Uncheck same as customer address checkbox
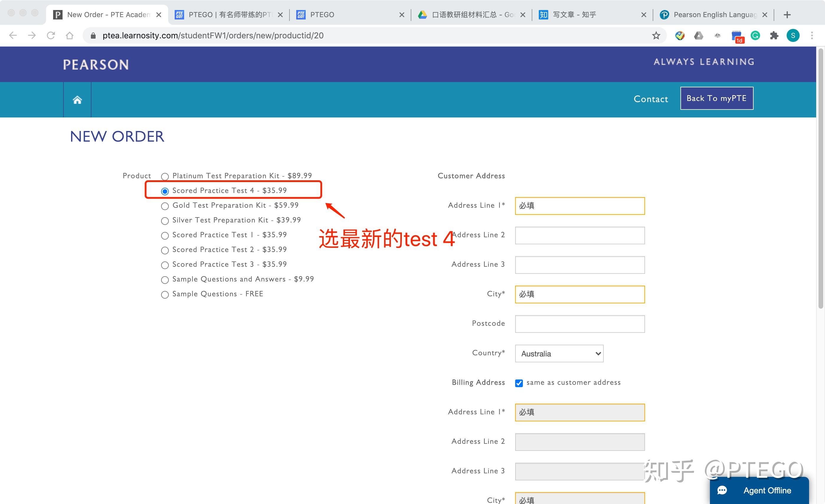The height and width of the screenshot is (504, 825). point(519,383)
